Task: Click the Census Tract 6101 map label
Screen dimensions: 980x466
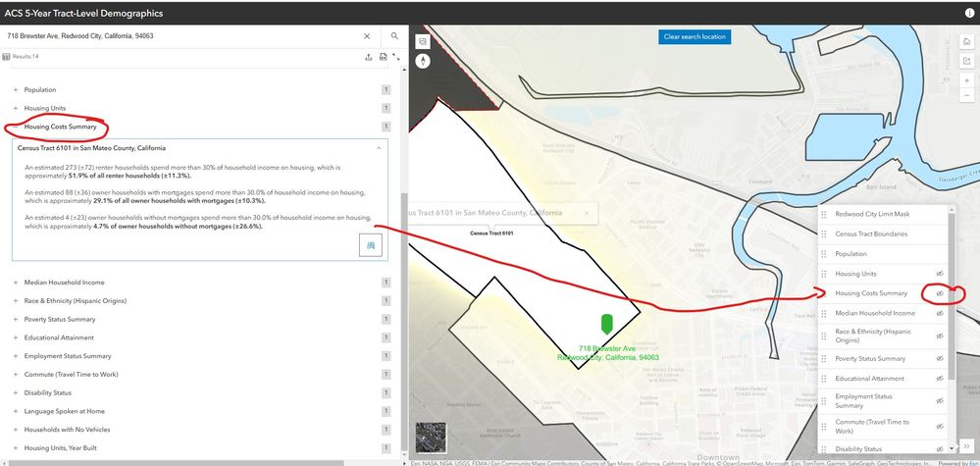Action: tap(491, 233)
